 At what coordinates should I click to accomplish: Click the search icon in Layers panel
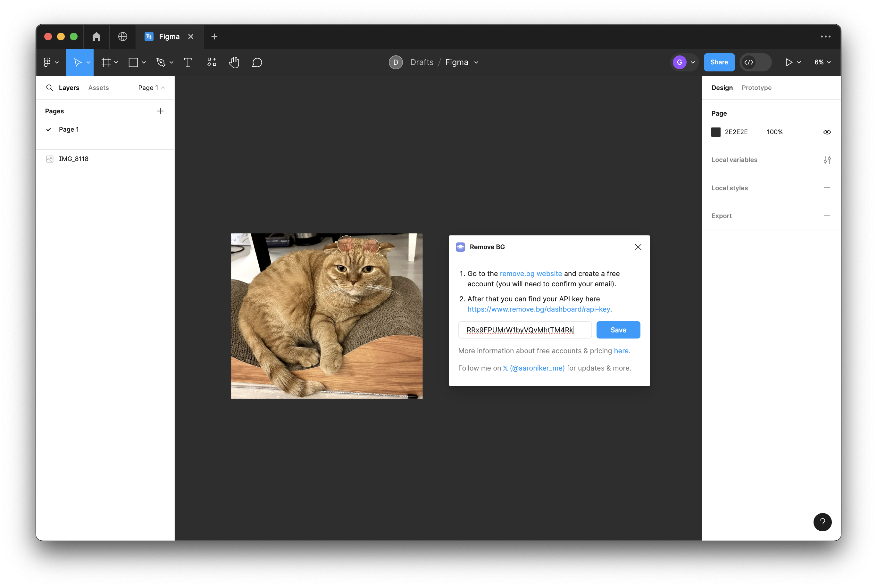tap(49, 88)
